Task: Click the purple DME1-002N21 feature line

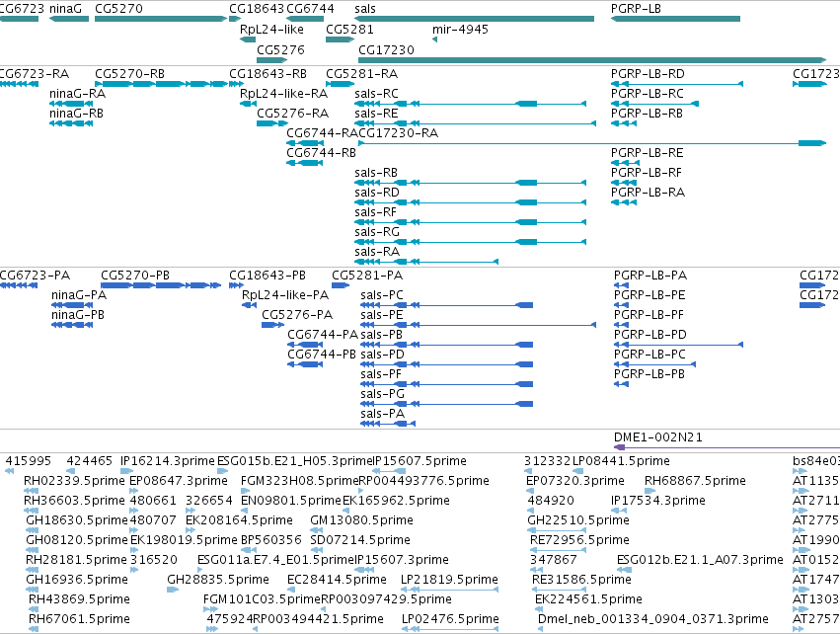Action: pyautogui.click(x=726, y=447)
